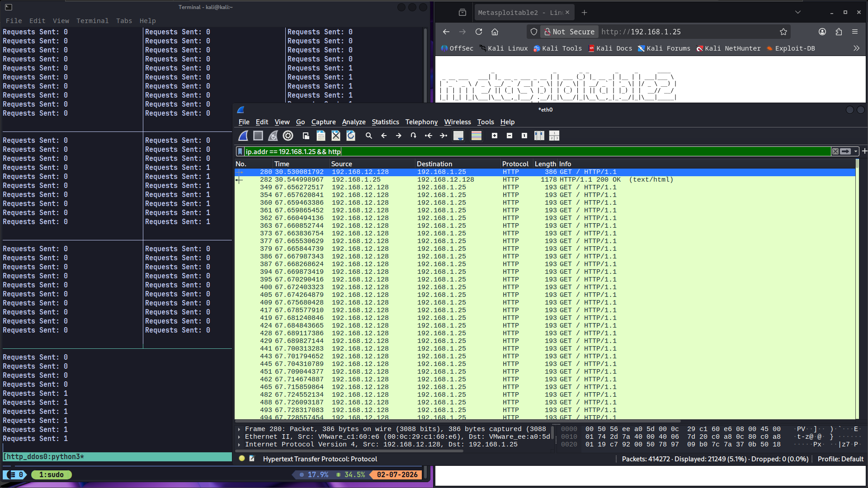Zoom in the Wireshark packet text

(495, 136)
